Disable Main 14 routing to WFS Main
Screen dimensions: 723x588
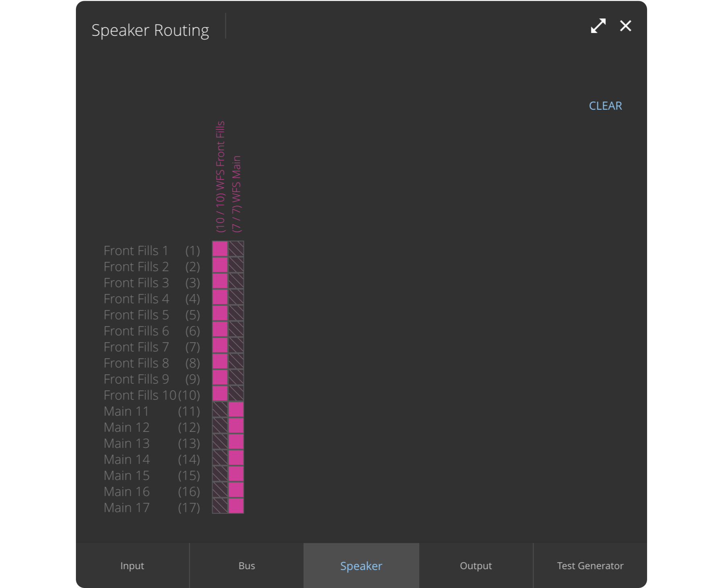pyautogui.click(x=236, y=458)
